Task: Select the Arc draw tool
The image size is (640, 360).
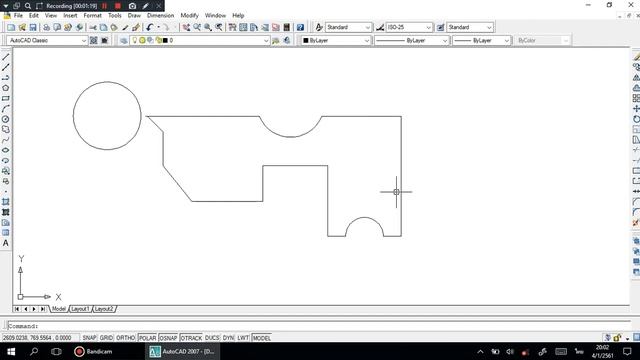Action: [6, 109]
